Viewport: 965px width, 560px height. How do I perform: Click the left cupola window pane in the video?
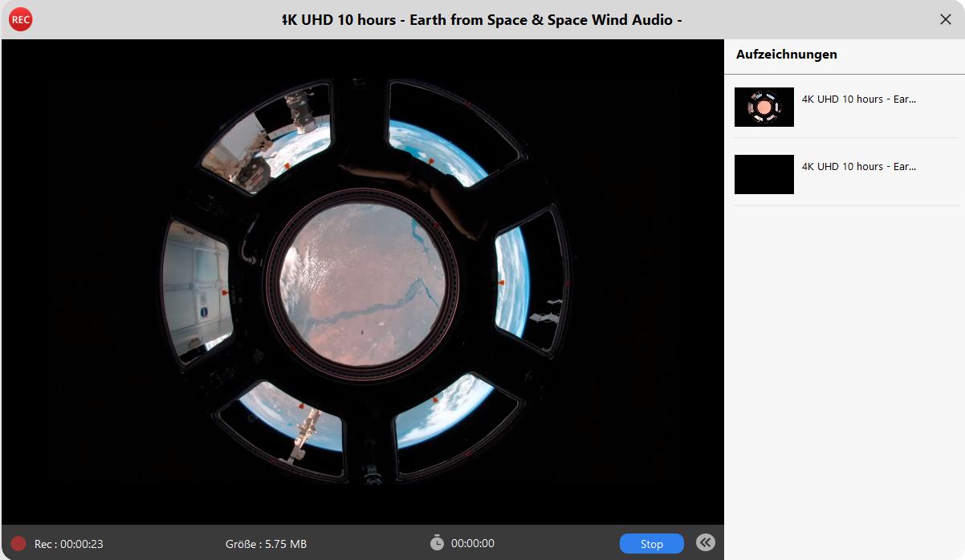click(197, 289)
